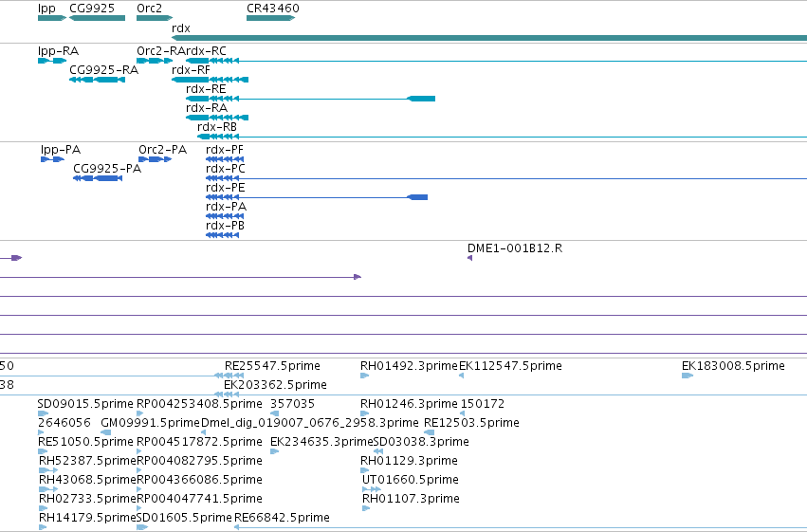Viewport: 807px width, 532px height.
Task: Select the rdx-PC protein label
Action: pyautogui.click(x=226, y=169)
